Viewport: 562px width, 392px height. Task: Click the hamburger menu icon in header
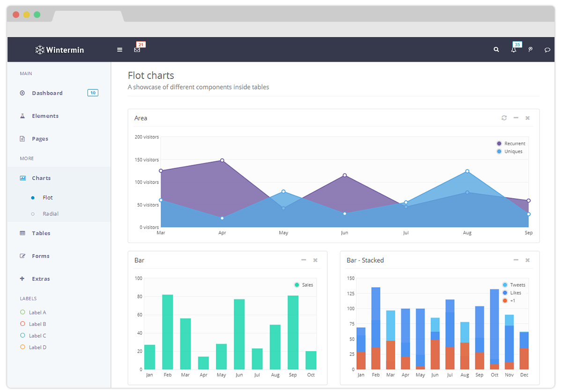(x=120, y=50)
